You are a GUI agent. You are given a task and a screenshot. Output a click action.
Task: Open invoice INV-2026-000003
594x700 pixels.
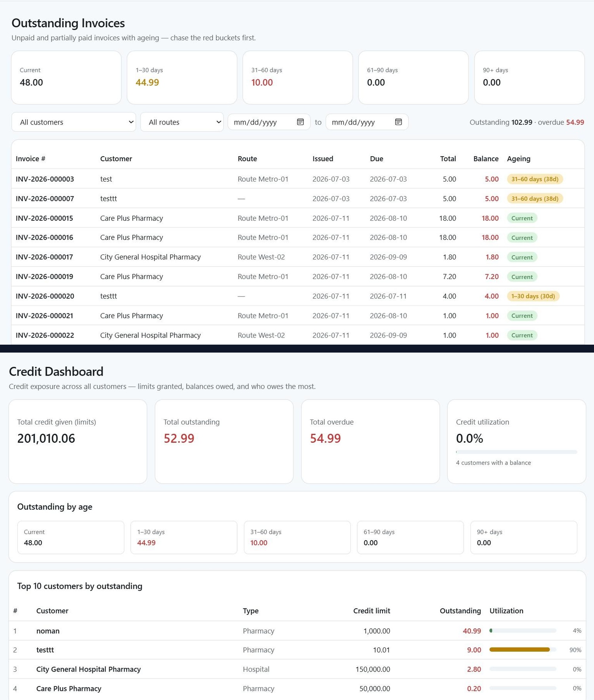click(45, 179)
